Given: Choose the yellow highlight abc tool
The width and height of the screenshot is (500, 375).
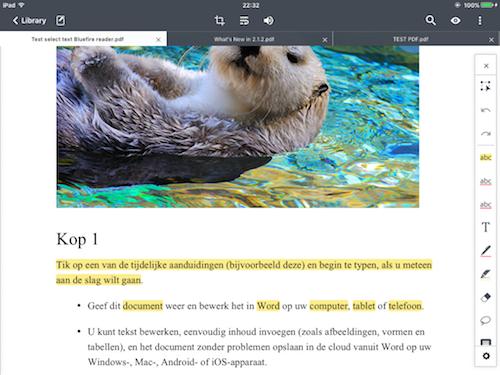Looking at the screenshot, I should coord(486,157).
